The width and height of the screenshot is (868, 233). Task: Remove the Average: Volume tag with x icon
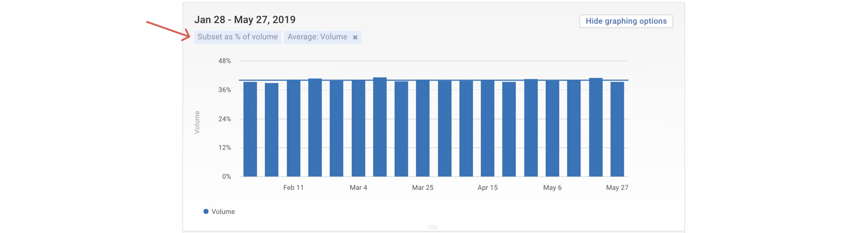pos(355,37)
